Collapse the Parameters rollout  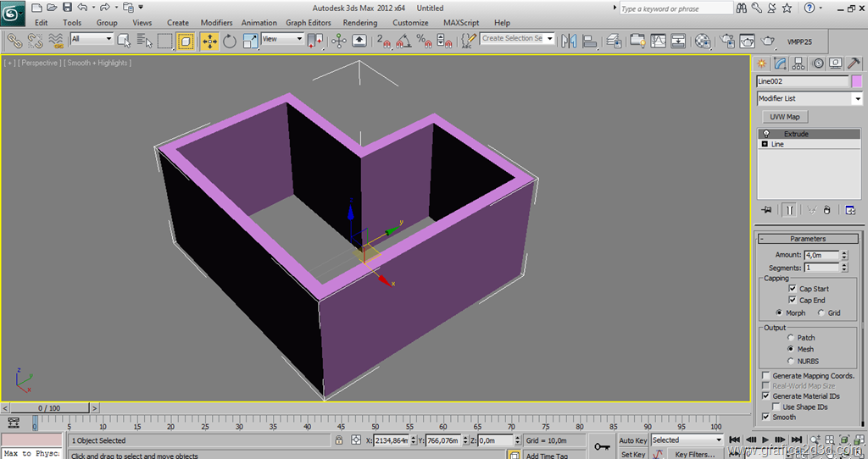(808, 239)
